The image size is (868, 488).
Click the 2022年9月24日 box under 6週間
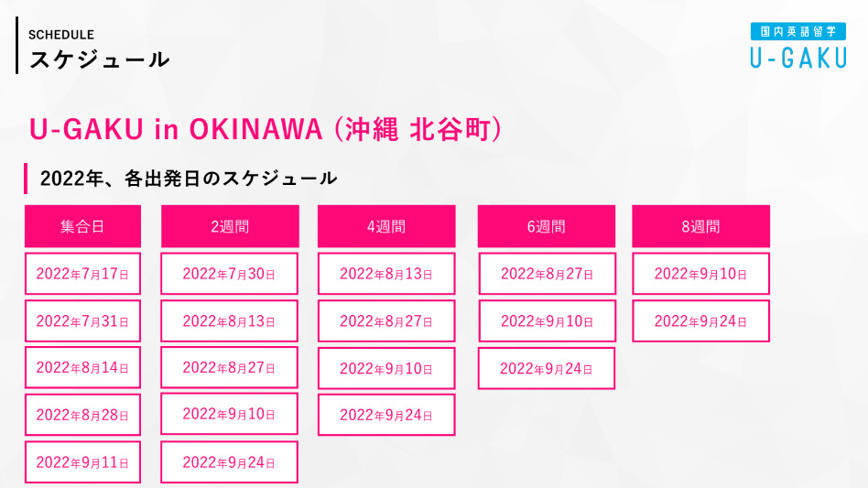(547, 368)
